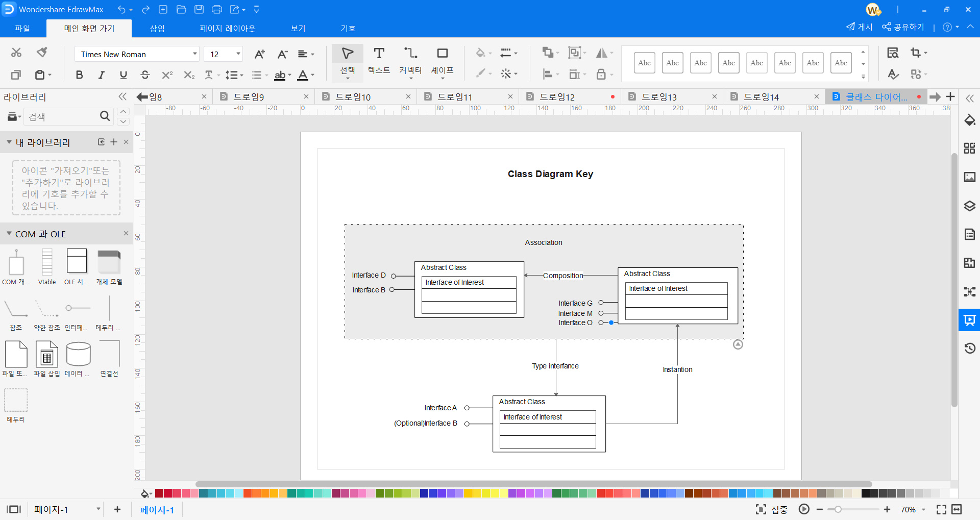This screenshot has width=980, height=520.
Task: Click the library 검색 search field
Action: click(x=61, y=117)
